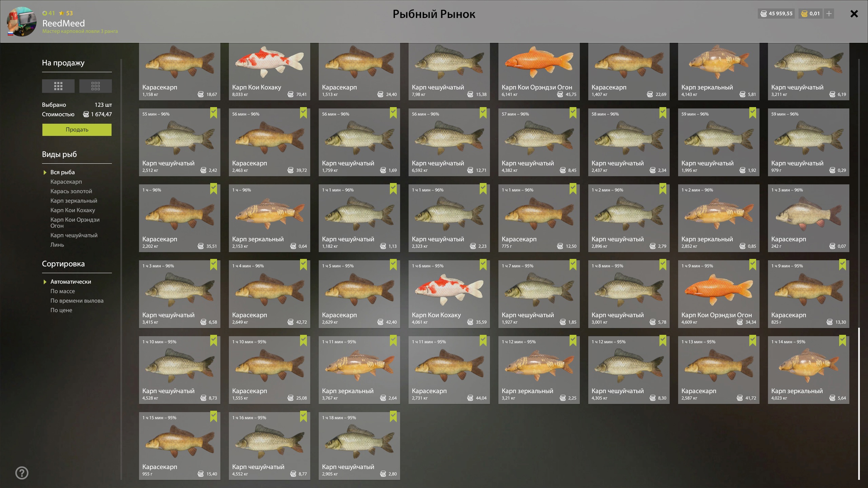Sort the fish По массе
Image resolution: width=868 pixels, height=488 pixels.
tap(63, 291)
